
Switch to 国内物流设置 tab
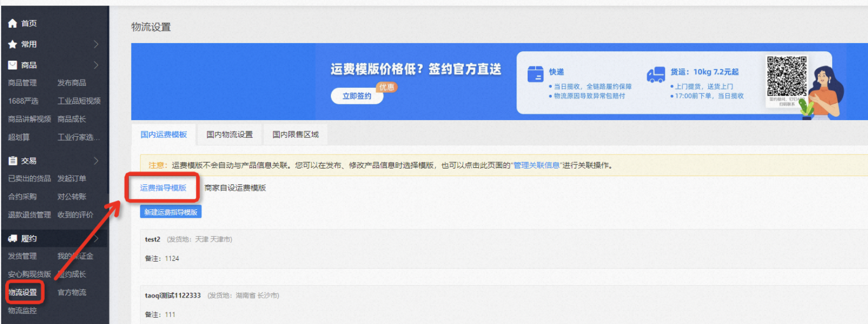click(x=230, y=134)
